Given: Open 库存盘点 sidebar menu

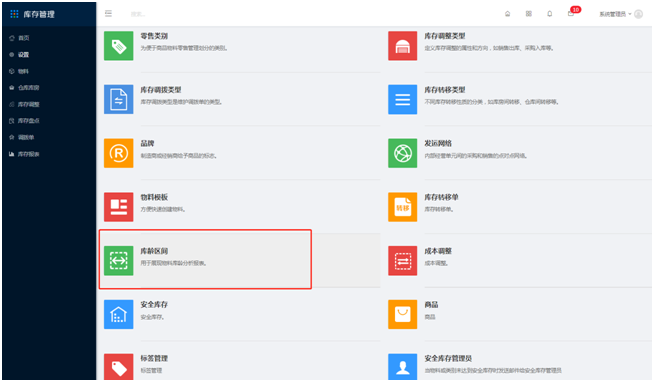Looking at the screenshot, I should pyautogui.click(x=28, y=121).
